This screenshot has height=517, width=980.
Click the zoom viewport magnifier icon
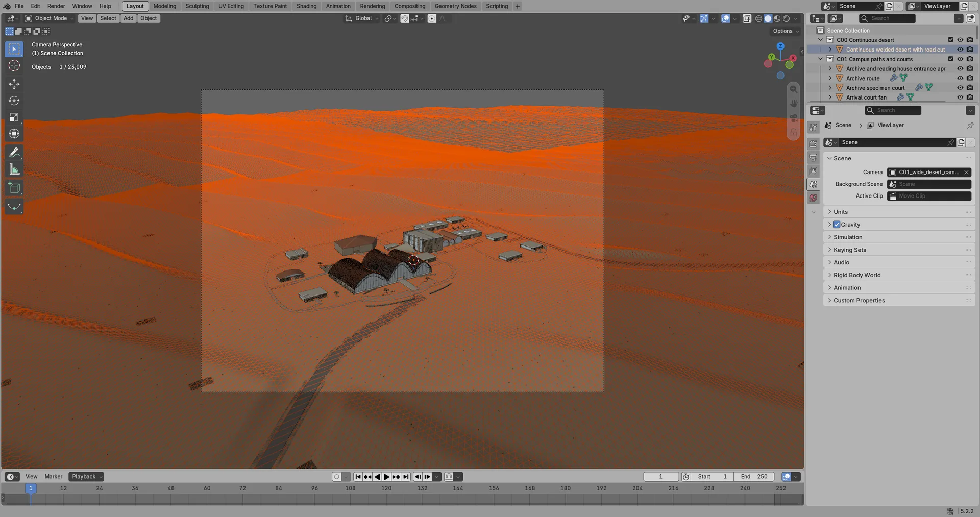[794, 89]
